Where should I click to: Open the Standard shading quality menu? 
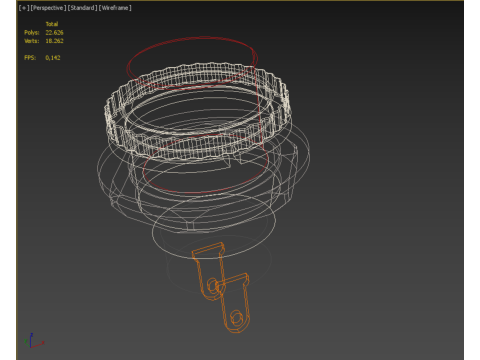(82, 8)
